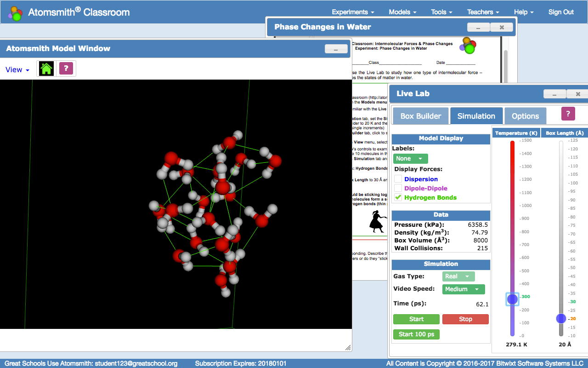This screenshot has height=368, width=588.
Task: Click the student123@greatschool.org footer text
Action: [136, 363]
